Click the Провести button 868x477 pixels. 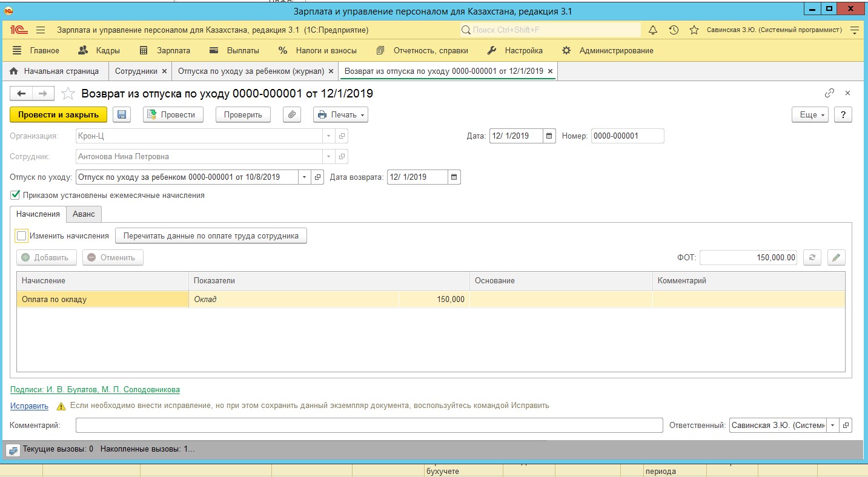[173, 114]
